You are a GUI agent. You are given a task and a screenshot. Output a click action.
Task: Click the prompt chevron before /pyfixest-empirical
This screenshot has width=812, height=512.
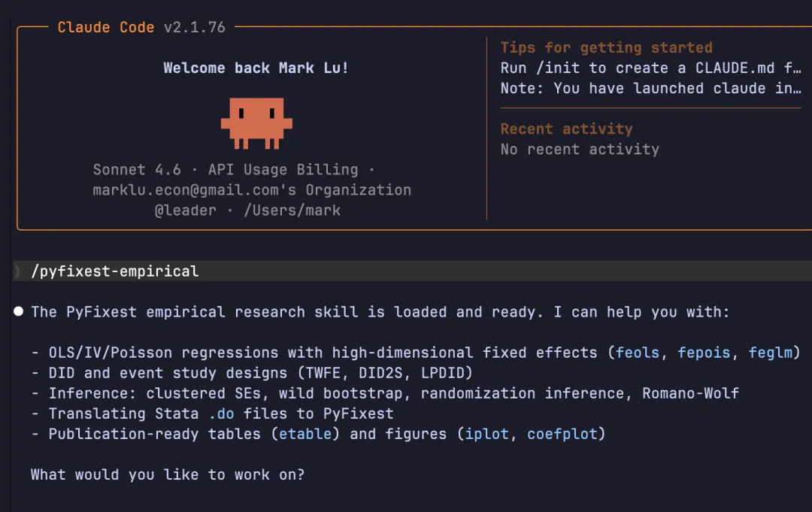coord(17,271)
